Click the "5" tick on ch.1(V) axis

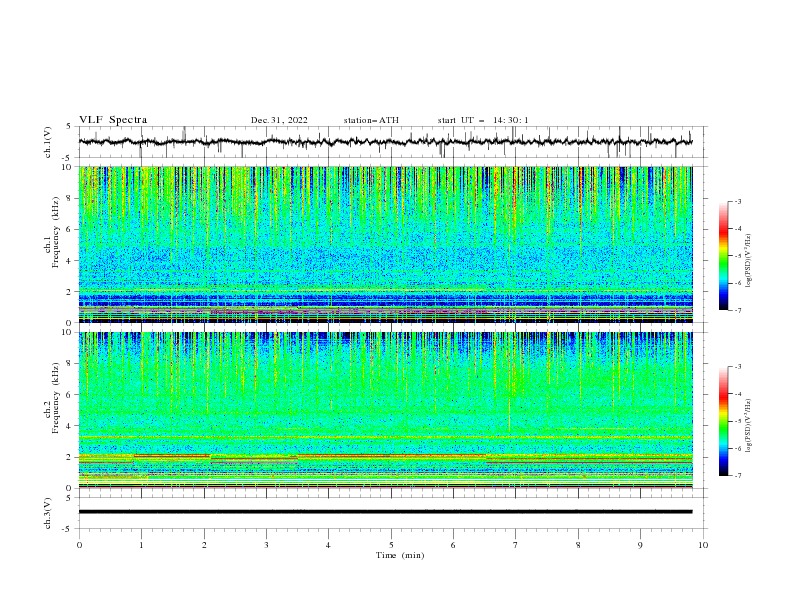[x=70, y=126]
